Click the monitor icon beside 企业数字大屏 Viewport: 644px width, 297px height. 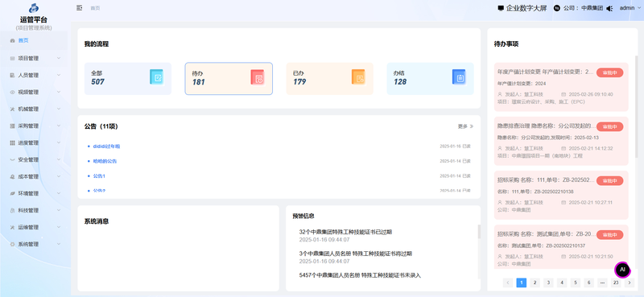[x=501, y=8]
